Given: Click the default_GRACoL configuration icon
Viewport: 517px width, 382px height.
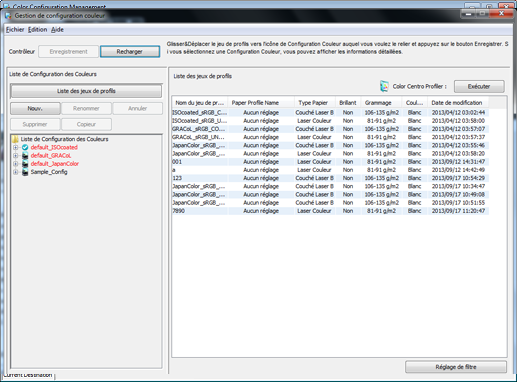Looking at the screenshot, I should click(x=25, y=156).
